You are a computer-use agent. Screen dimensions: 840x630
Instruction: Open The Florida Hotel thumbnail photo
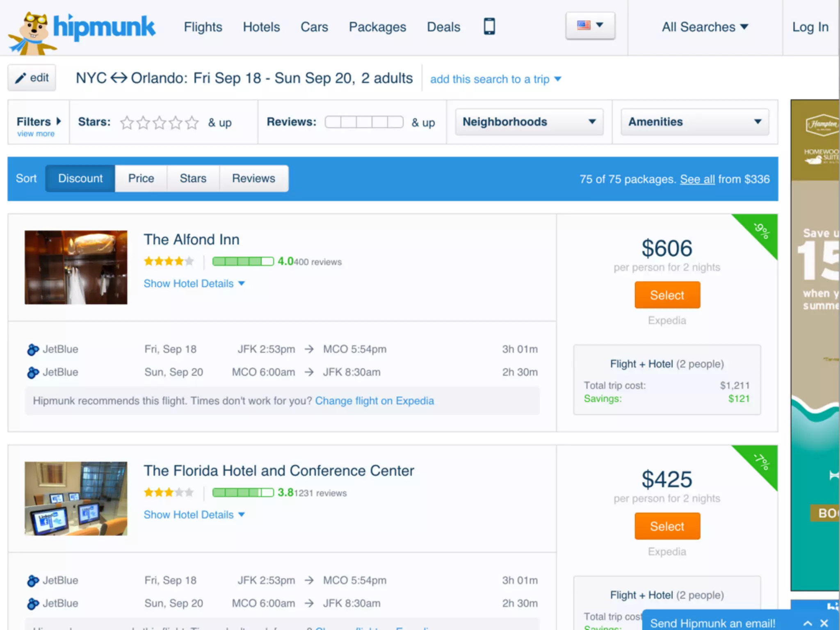point(76,498)
